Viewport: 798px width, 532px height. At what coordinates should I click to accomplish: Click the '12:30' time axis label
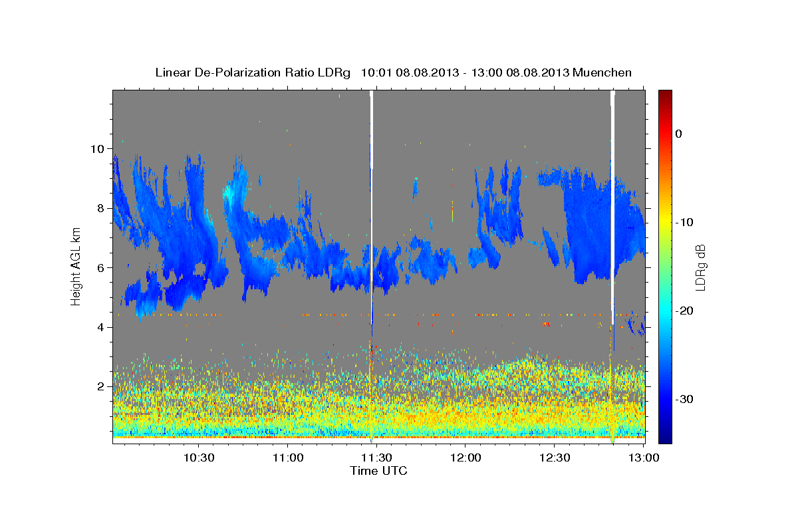click(x=555, y=458)
